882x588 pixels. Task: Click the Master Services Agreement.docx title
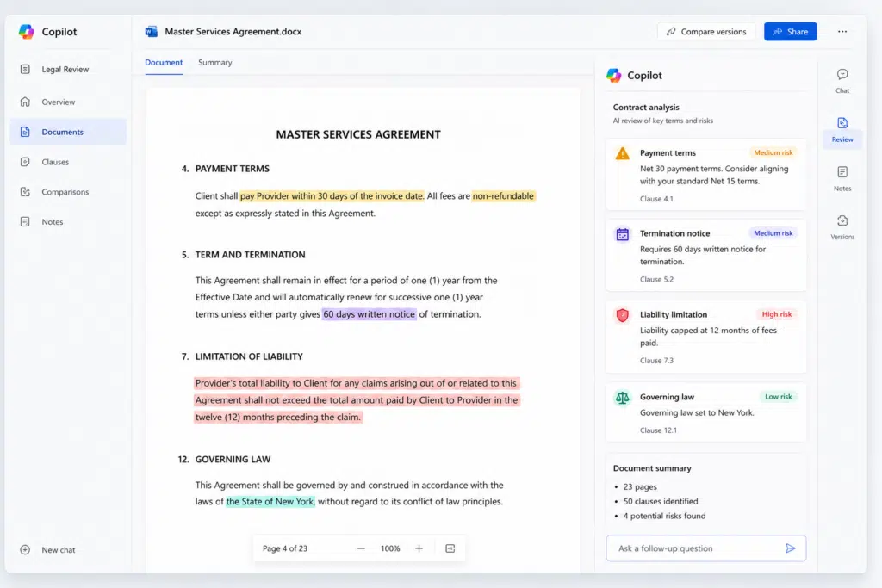(x=233, y=32)
